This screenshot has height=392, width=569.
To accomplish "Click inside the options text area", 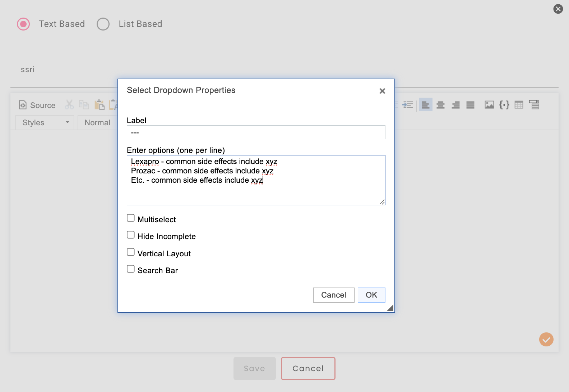I will tap(256, 180).
